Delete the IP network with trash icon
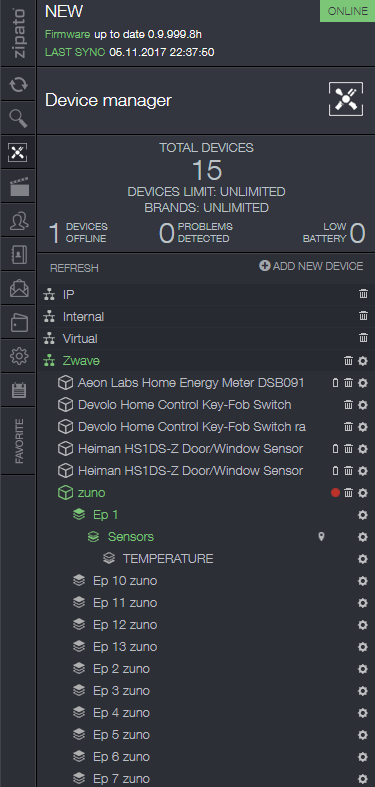The image size is (375, 787). [363, 294]
